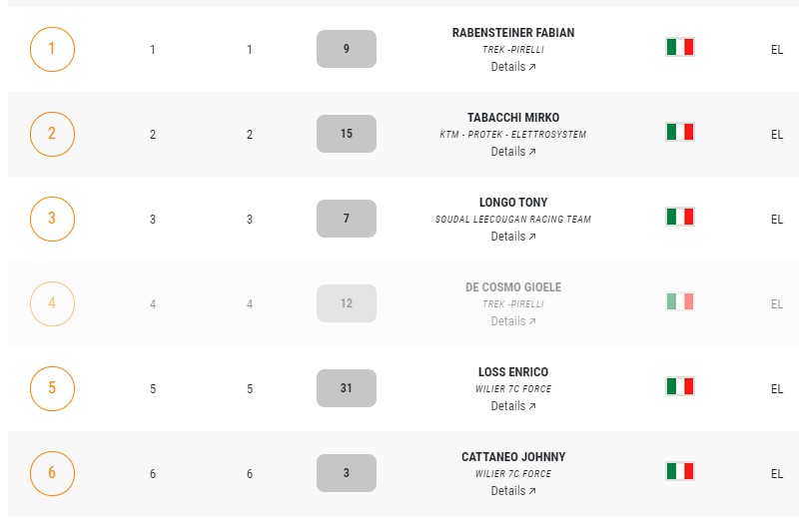Click bib number 15 badge
This screenshot has width=799, height=532.
(347, 134)
